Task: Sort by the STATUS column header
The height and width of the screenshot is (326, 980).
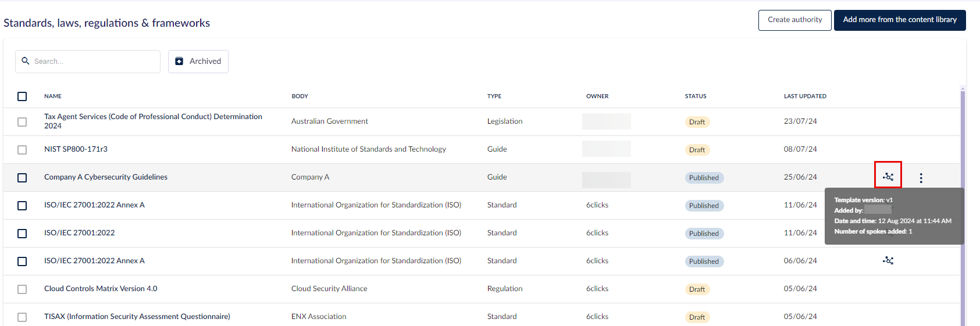Action: (x=696, y=96)
